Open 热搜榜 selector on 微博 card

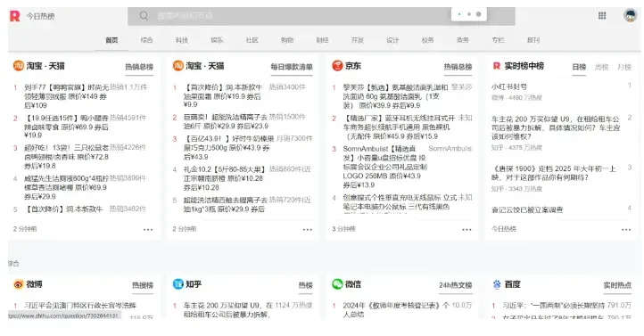(143, 285)
